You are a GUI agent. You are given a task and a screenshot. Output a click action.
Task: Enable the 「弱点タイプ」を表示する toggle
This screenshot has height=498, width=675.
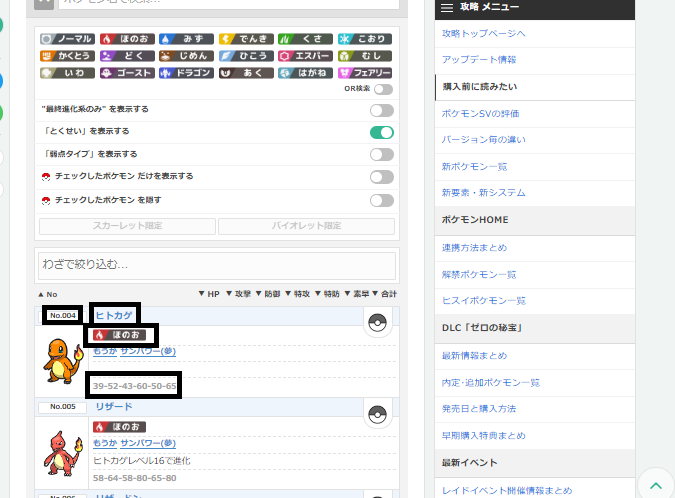(381, 154)
